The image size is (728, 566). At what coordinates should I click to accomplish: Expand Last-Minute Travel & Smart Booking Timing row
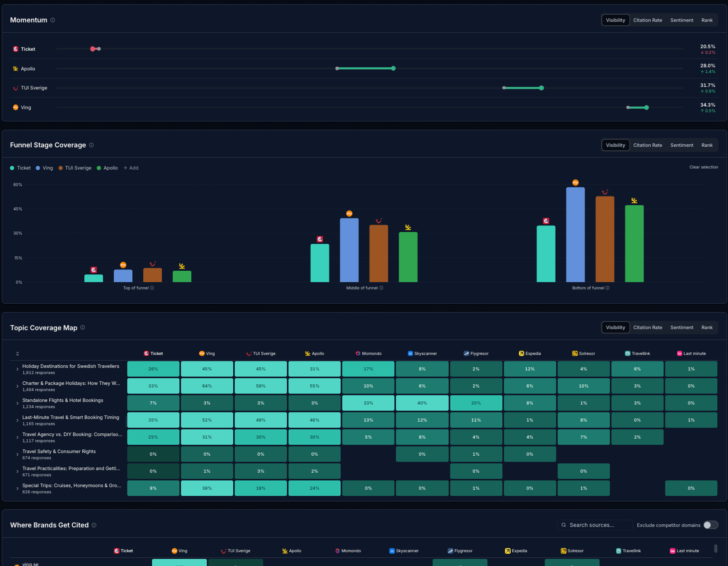click(x=17, y=420)
